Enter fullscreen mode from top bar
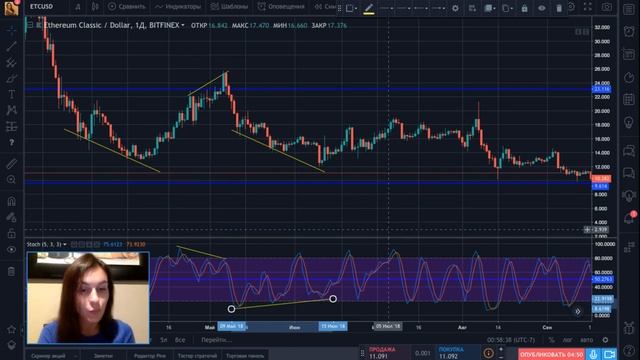 [587, 7]
